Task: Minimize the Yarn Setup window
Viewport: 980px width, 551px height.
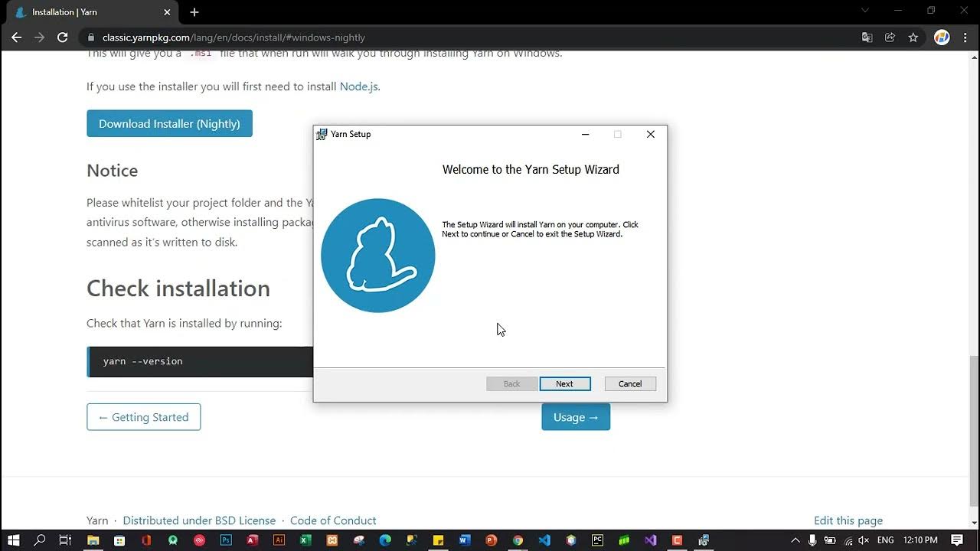Action: 585,135
